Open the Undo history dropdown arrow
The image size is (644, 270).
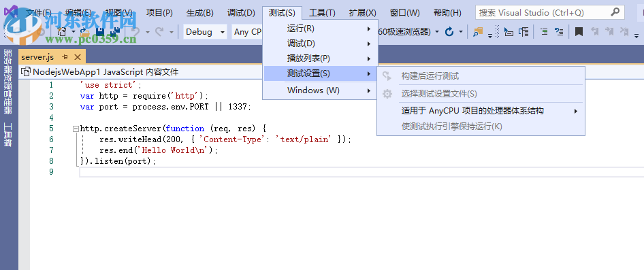click(148, 32)
